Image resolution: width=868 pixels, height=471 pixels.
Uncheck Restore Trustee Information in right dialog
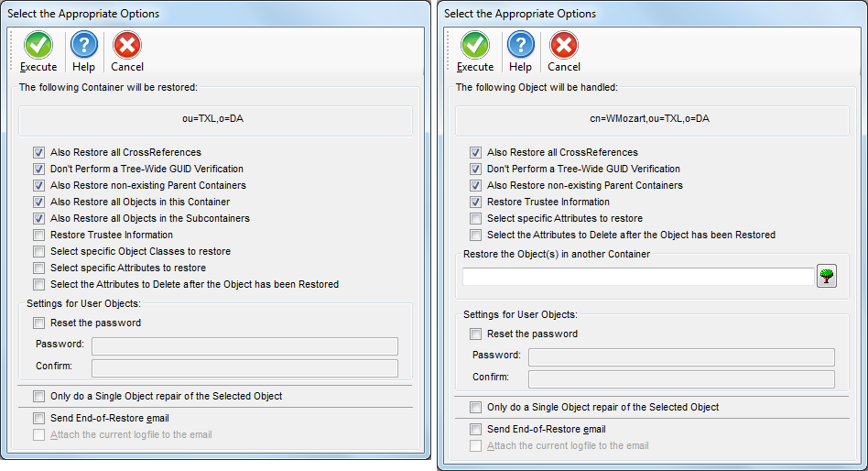pos(475,202)
